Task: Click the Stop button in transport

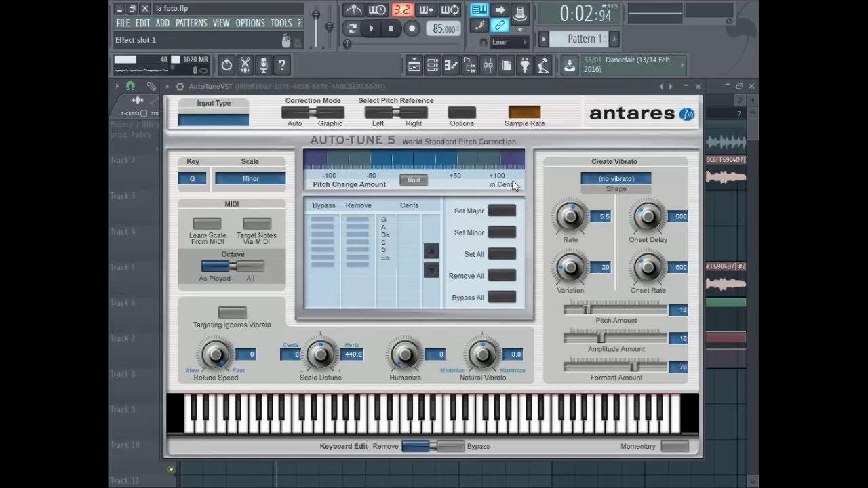Action: [391, 28]
